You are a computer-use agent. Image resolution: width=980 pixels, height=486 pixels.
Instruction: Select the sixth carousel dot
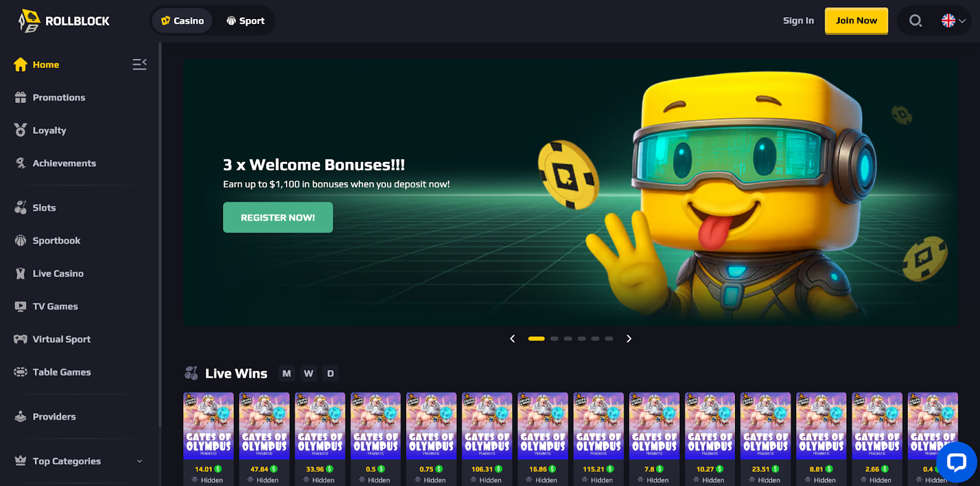pos(609,338)
